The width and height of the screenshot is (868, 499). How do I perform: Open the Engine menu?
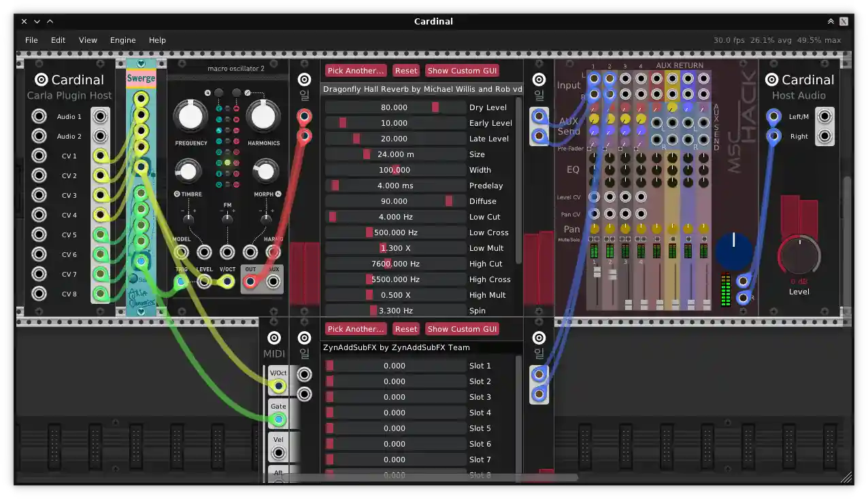point(122,40)
